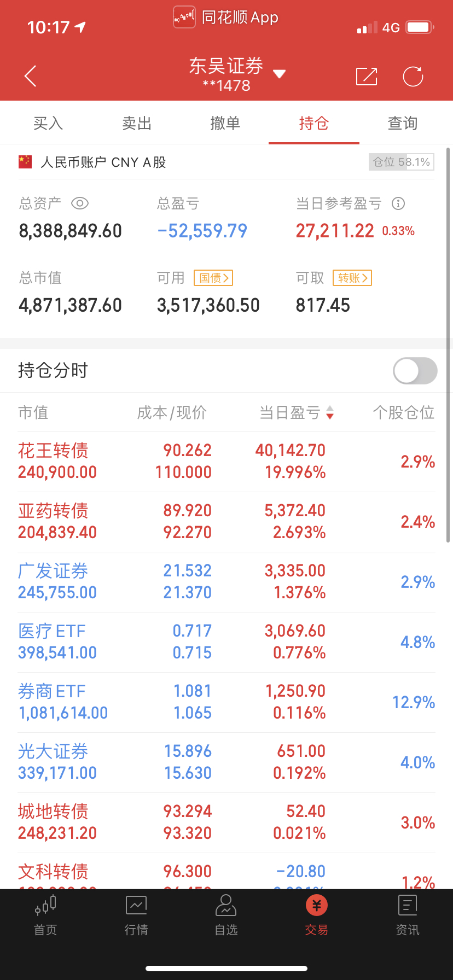Open the 自选 watchlist icon
Image resolution: width=453 pixels, height=980 pixels.
[x=226, y=914]
